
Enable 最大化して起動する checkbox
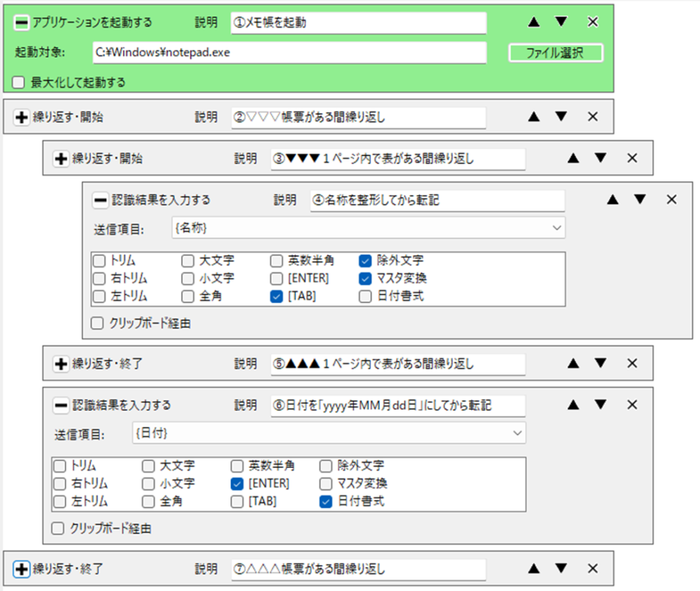coord(19,83)
